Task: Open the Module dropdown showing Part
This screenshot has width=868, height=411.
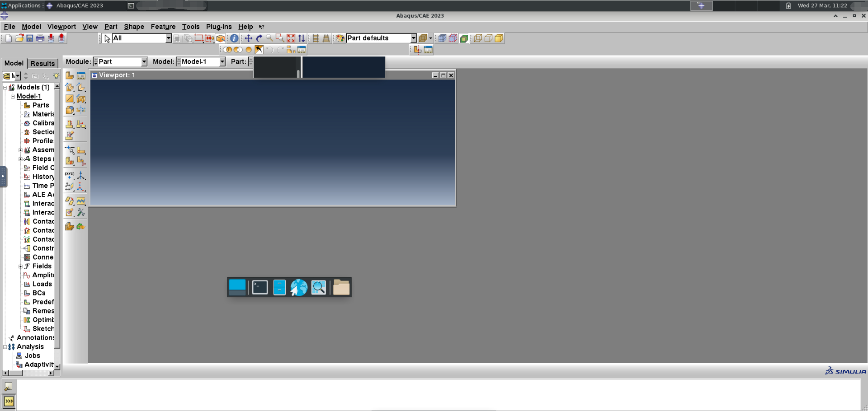Action: click(x=144, y=62)
